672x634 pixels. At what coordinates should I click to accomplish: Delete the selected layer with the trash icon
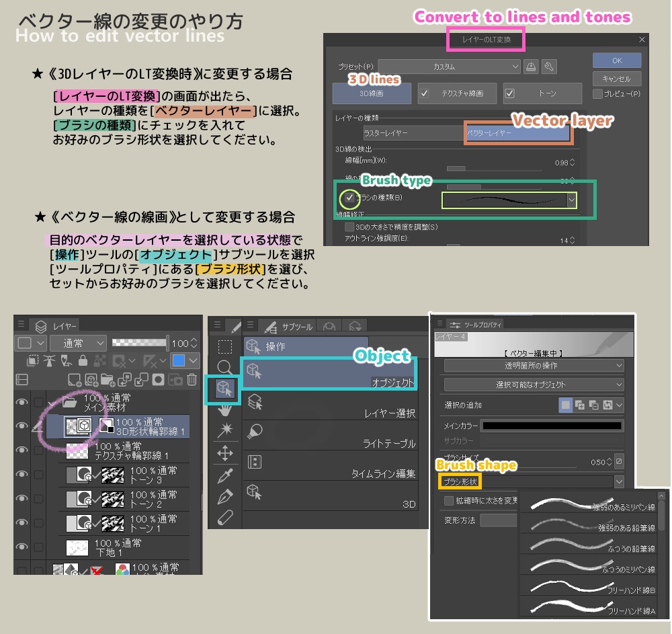click(191, 380)
